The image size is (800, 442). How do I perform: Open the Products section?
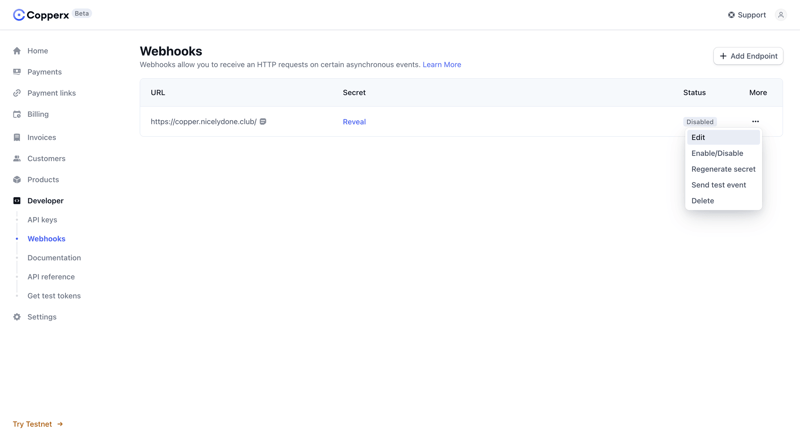[43, 180]
